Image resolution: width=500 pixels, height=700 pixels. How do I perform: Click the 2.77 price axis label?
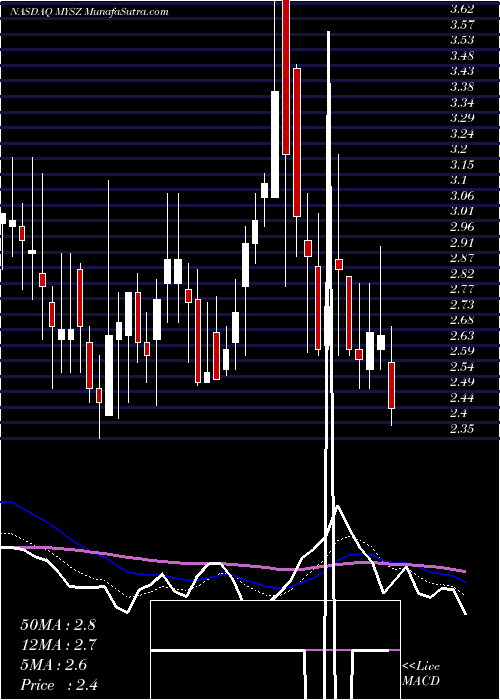point(462,289)
